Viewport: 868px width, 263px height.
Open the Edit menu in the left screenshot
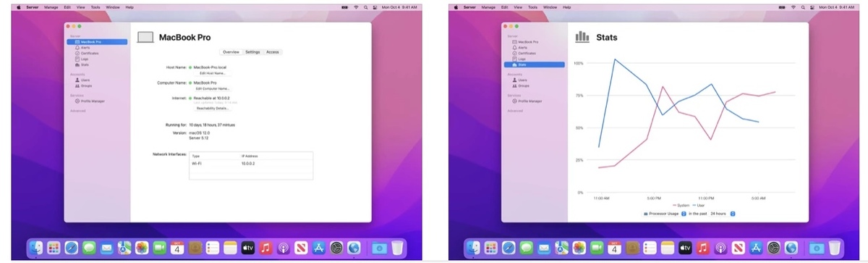coord(67,7)
